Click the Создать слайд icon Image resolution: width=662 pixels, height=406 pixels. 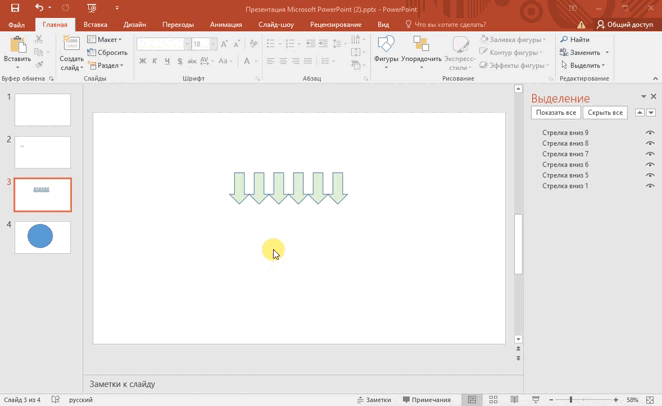[x=71, y=44]
